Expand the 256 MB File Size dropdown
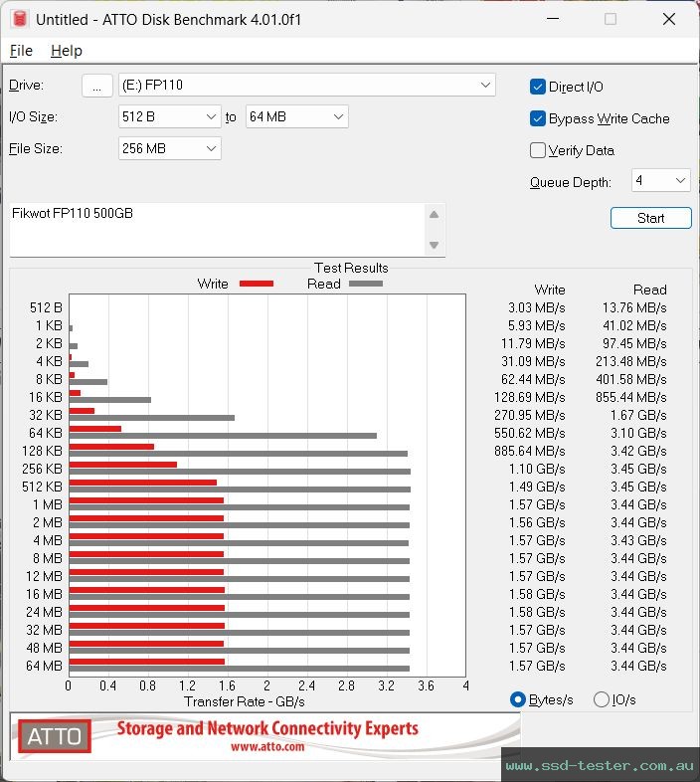This screenshot has width=700, height=782. (x=169, y=148)
